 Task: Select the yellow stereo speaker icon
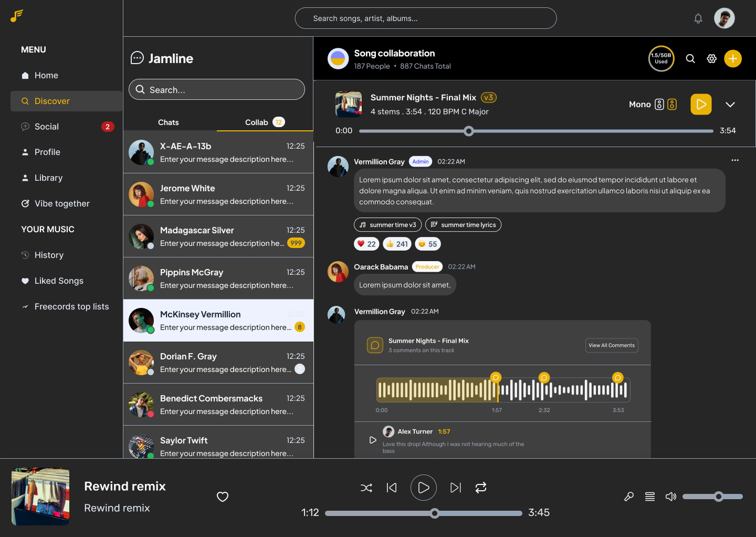[672, 105]
